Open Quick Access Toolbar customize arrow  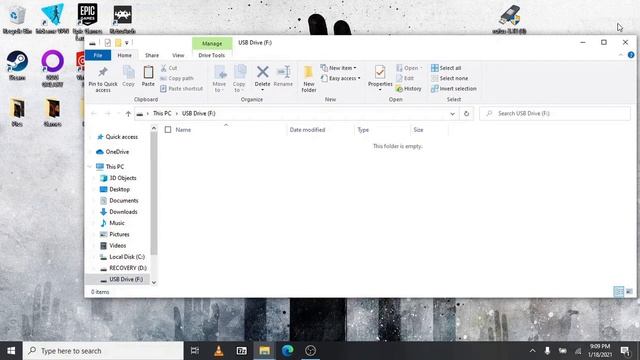click(x=127, y=43)
